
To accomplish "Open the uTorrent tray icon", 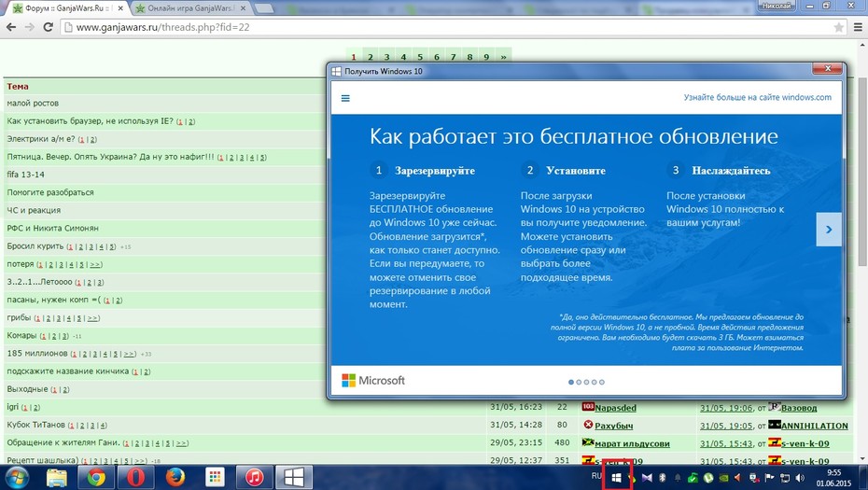I will click(708, 478).
